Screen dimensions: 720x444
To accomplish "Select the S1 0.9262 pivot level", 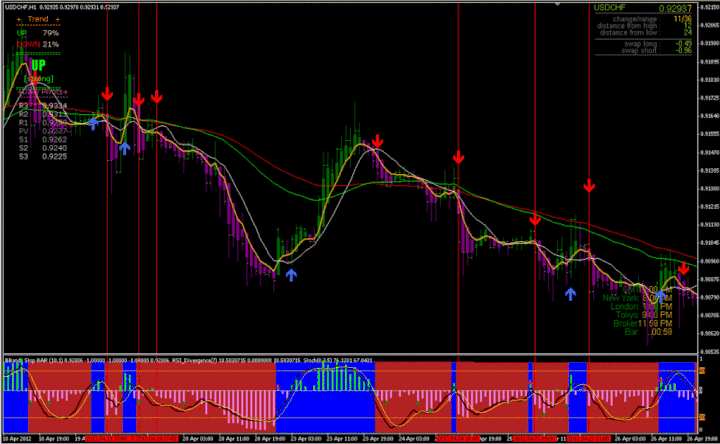I will [43, 140].
